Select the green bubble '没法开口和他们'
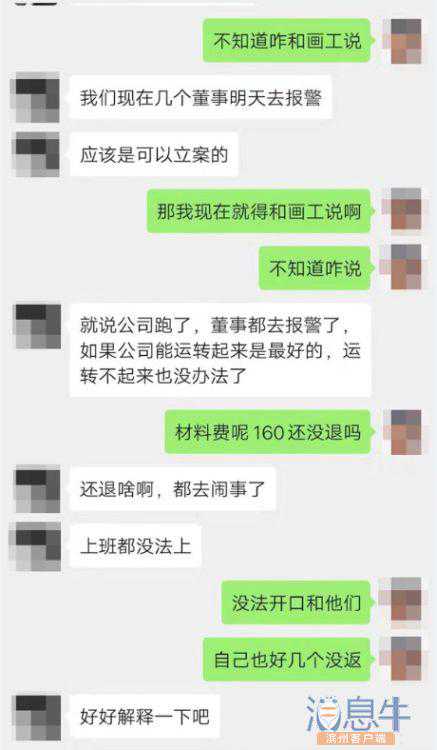This screenshot has height=750, width=437. coord(296,602)
